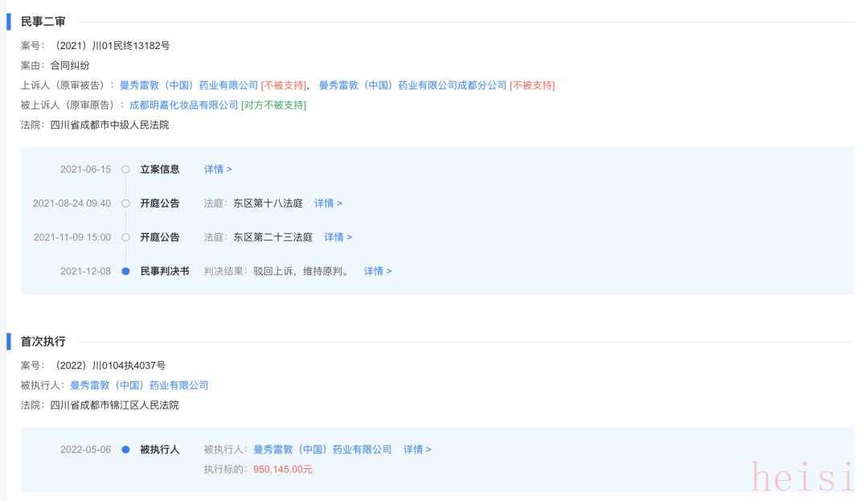Click the 民事二审 section heading
868x501 pixels.
click(x=43, y=22)
